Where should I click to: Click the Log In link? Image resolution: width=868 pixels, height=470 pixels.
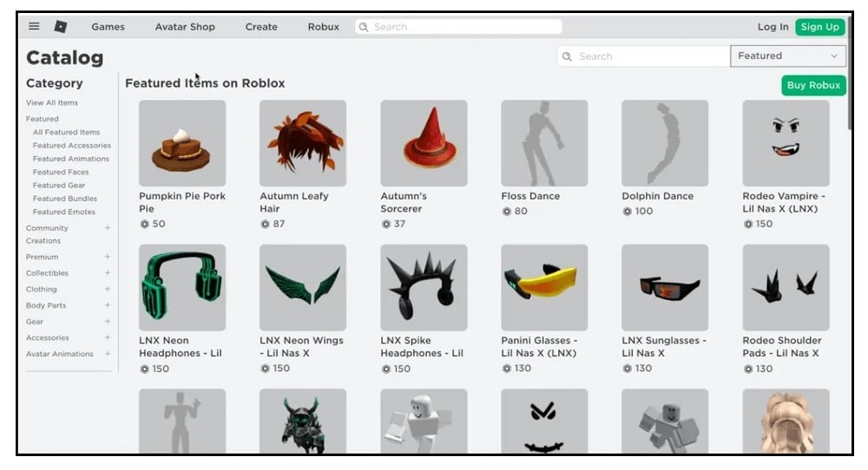tap(773, 27)
